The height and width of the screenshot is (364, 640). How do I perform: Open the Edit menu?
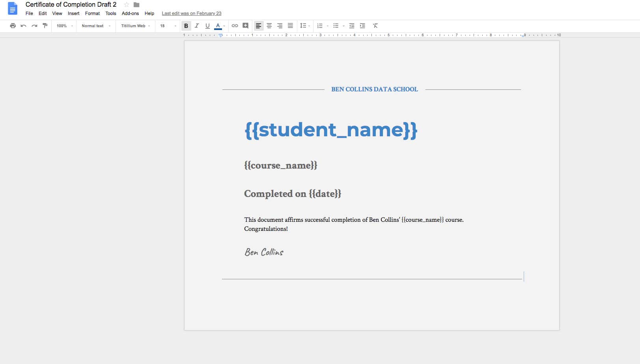point(43,13)
